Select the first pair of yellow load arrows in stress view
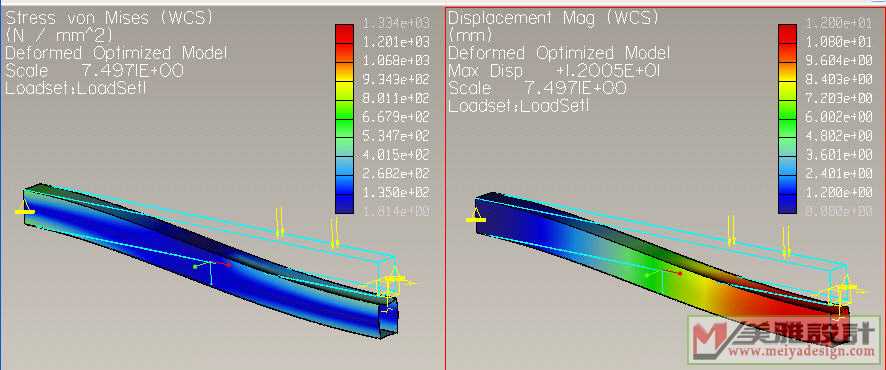Viewport: 886px width, 370px height. point(279,222)
